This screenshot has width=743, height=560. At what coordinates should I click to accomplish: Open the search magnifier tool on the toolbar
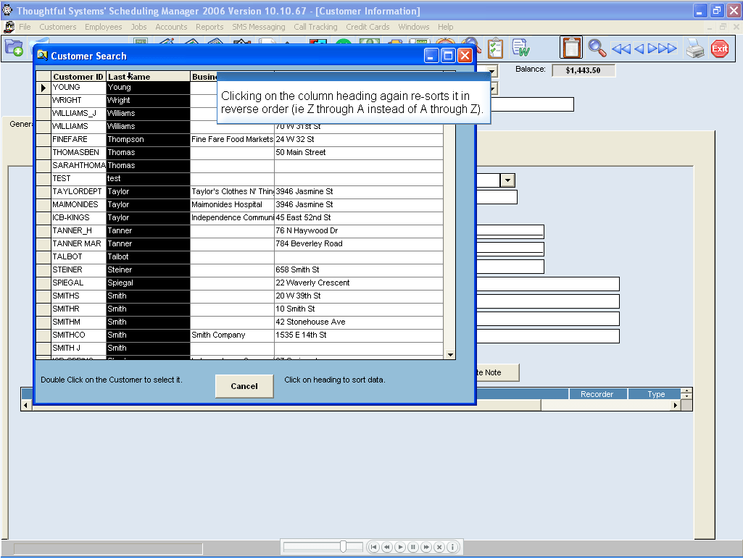[596, 49]
